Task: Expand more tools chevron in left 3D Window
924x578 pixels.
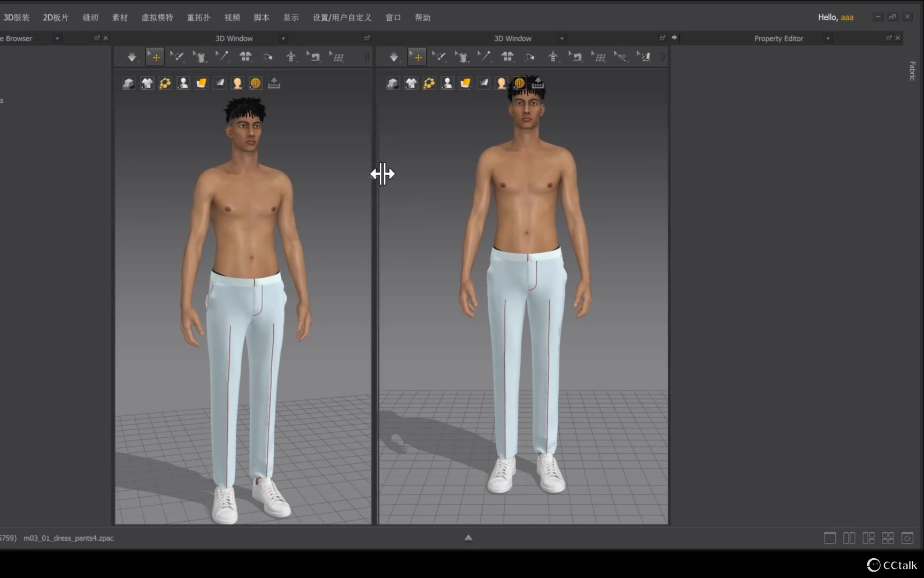Action: point(367,57)
